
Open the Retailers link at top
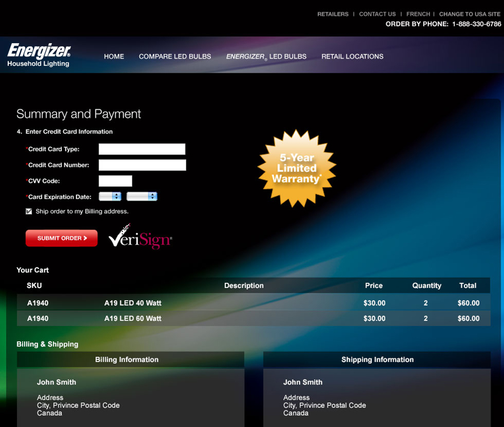pyautogui.click(x=333, y=14)
